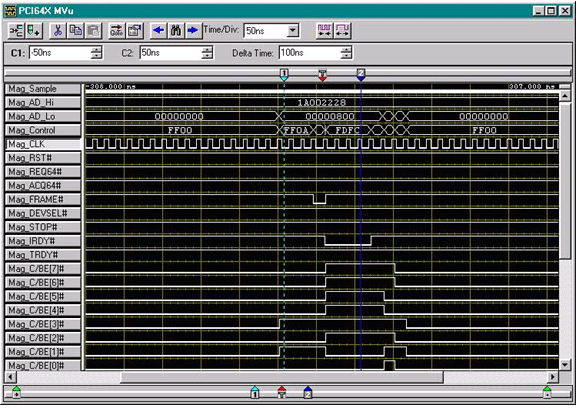
Task: Click the green start marker in overview bar
Action: click(x=16, y=392)
